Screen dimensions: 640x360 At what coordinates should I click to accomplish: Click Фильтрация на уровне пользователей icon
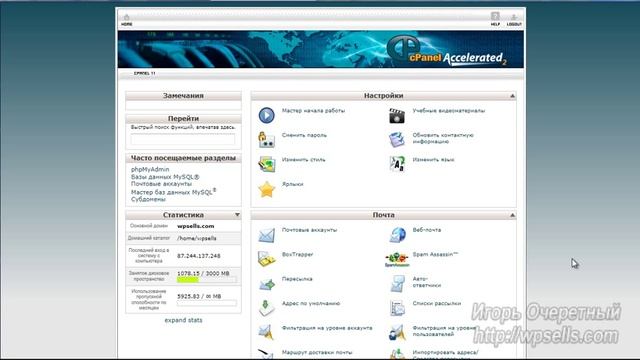397,332
